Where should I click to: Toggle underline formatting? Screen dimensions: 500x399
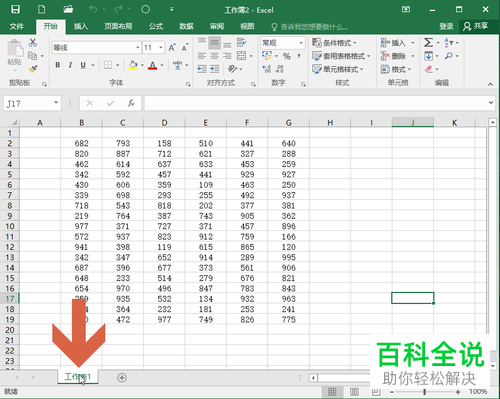pos(83,65)
